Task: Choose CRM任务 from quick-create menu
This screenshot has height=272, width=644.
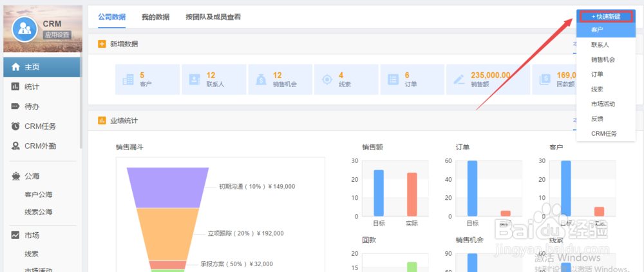Action: pos(606,133)
